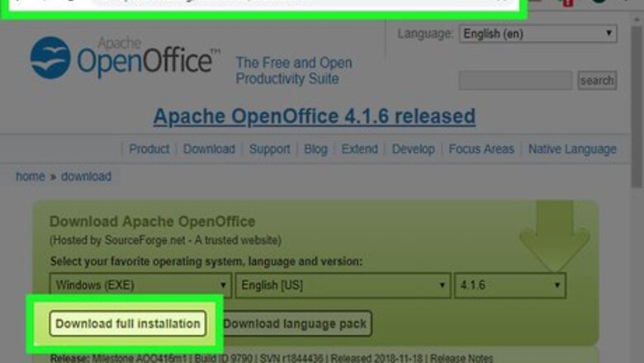Open the Download menu item

click(x=209, y=148)
